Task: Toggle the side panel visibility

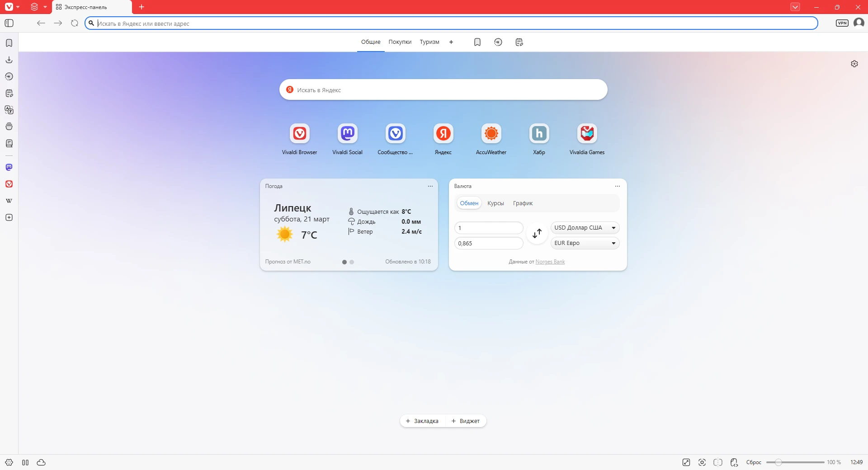Action: coord(9,23)
